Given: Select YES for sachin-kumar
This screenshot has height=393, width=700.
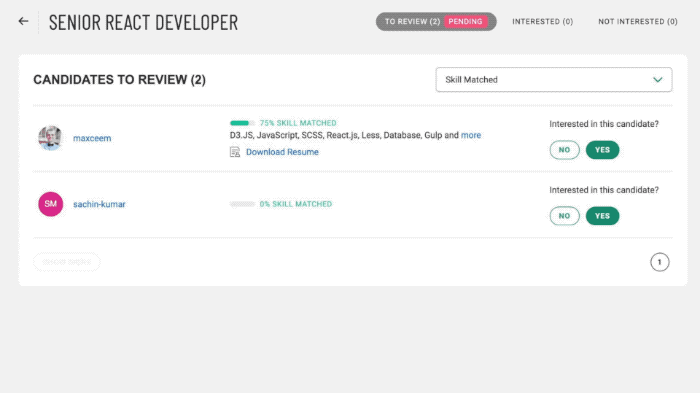Looking at the screenshot, I should (602, 216).
